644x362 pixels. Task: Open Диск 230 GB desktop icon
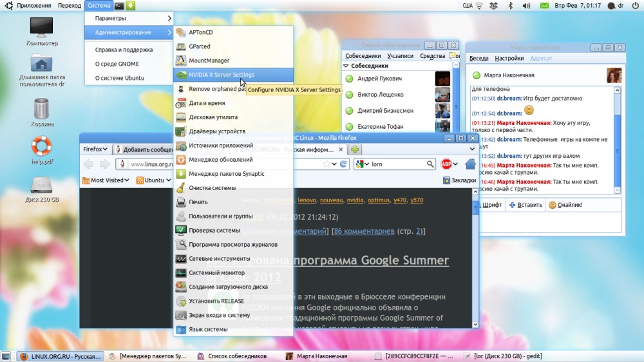pos(41,189)
